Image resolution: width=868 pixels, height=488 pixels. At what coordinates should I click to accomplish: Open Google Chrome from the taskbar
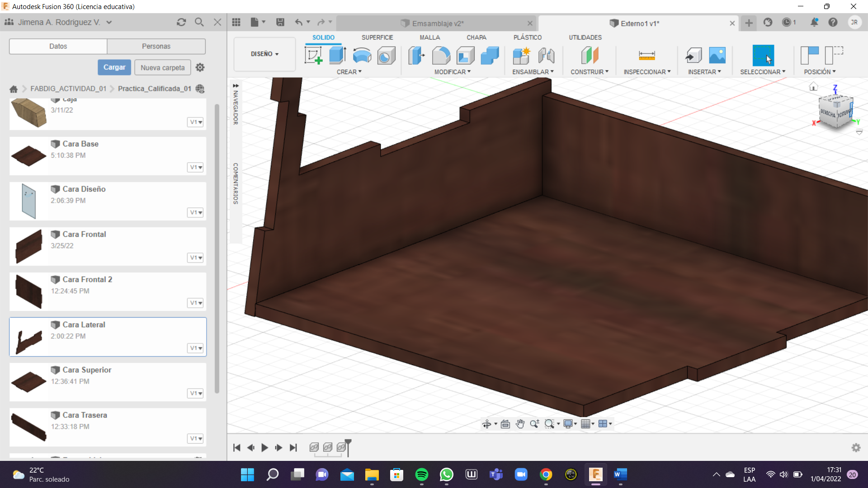[x=546, y=474]
